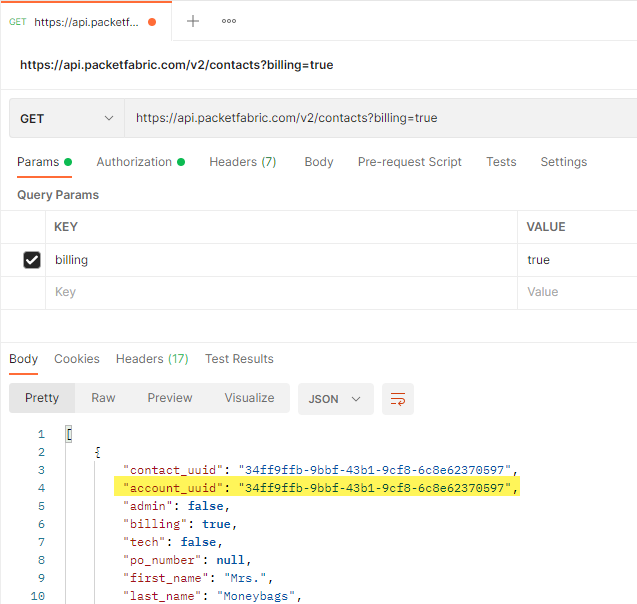This screenshot has height=604, width=637.
Task: View the Test Results tab
Action: pyautogui.click(x=239, y=359)
